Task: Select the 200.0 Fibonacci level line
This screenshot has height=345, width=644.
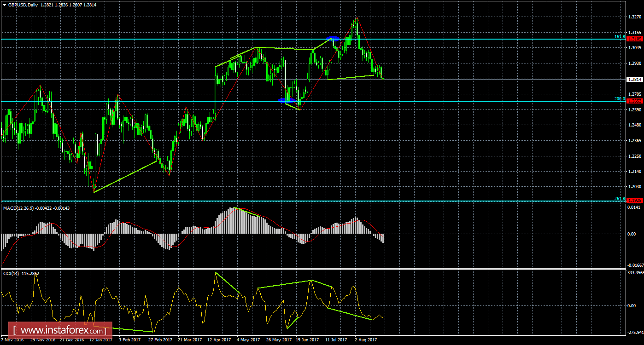Action: point(184,101)
